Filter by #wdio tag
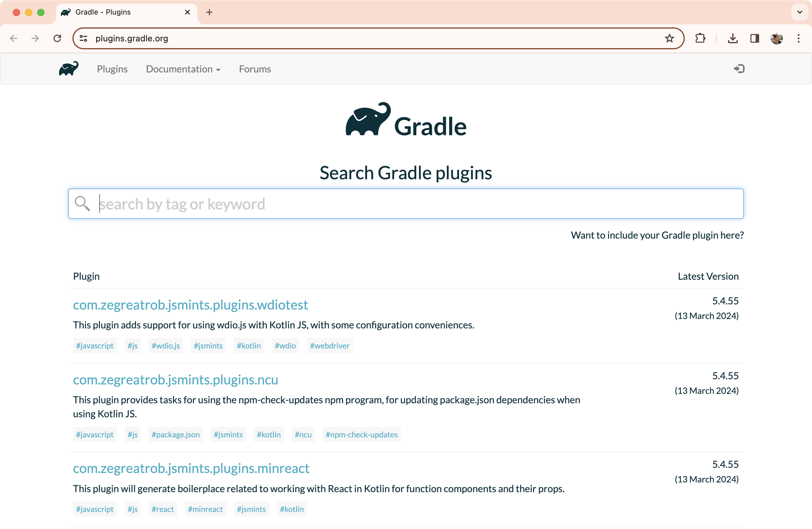812x529 pixels. tap(285, 346)
